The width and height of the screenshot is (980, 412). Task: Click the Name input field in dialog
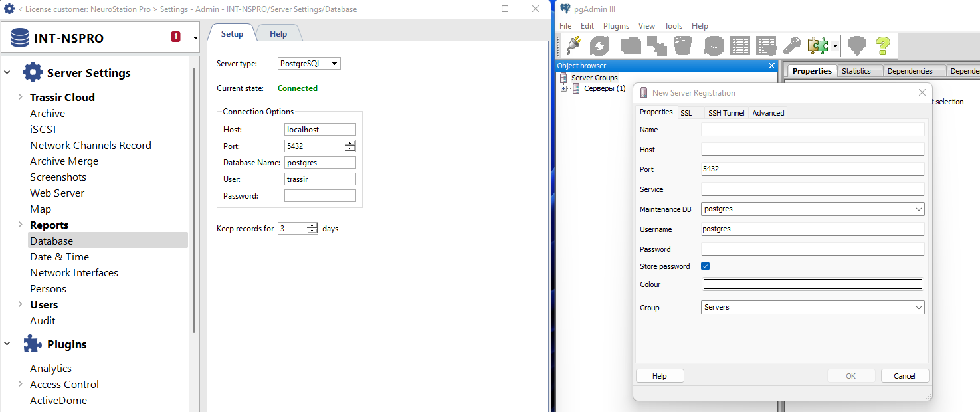coord(813,130)
